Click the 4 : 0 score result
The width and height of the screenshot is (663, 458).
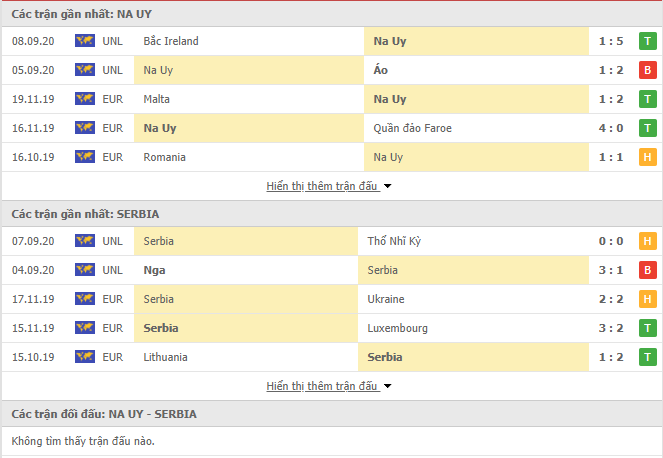coord(611,128)
